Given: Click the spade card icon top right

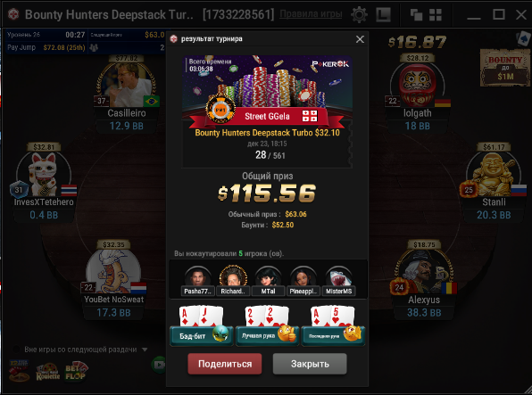Looking at the screenshot, I should click(x=524, y=38).
